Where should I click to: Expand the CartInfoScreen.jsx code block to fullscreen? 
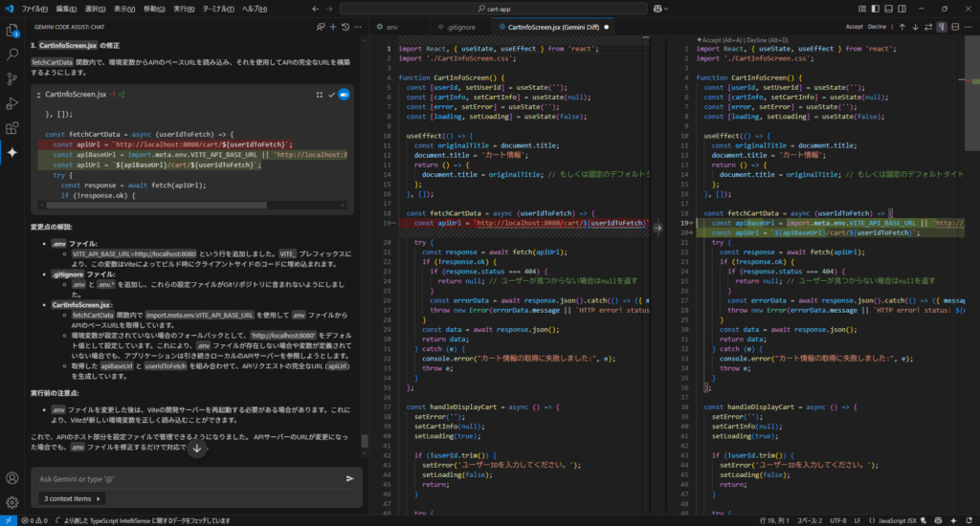click(x=320, y=95)
